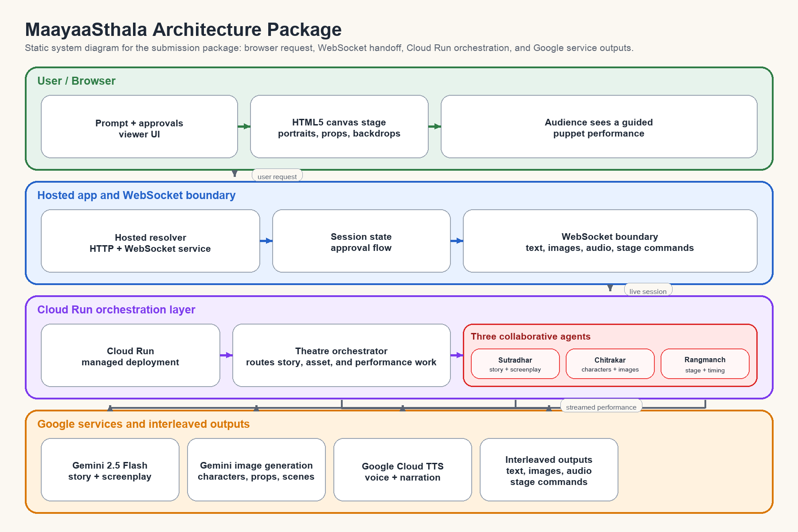Click the down arrowhead beside user request
This screenshot has width=798, height=532.
235,173
